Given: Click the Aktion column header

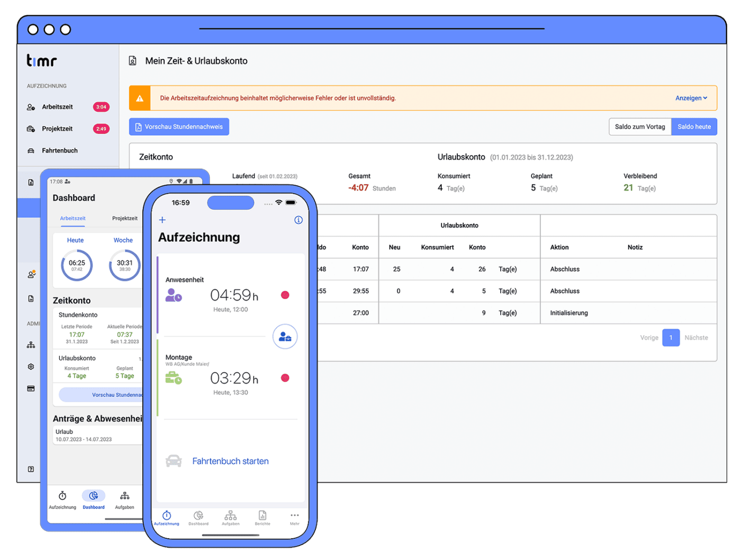Looking at the screenshot, I should (x=559, y=247).
